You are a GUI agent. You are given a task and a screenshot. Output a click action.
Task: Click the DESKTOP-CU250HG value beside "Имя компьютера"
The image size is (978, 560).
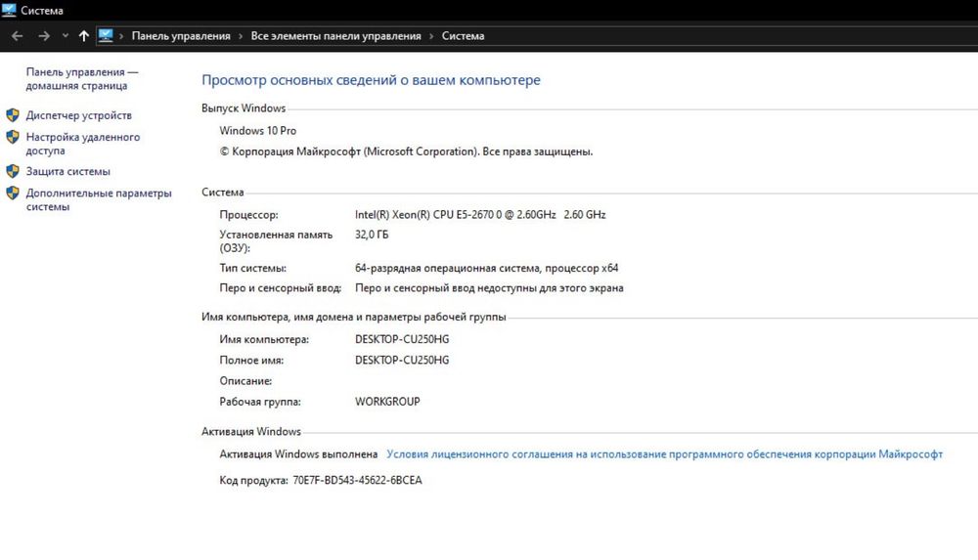pos(402,339)
